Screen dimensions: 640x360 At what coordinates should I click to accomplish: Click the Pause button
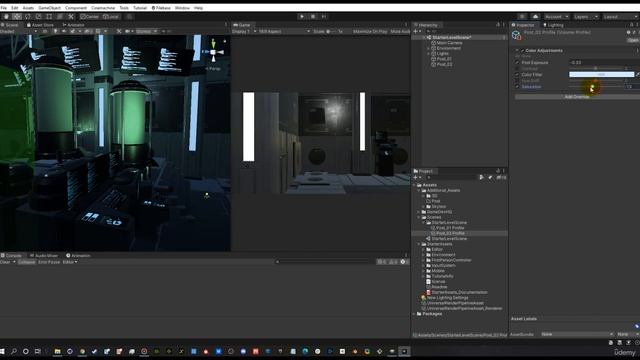(x=313, y=17)
